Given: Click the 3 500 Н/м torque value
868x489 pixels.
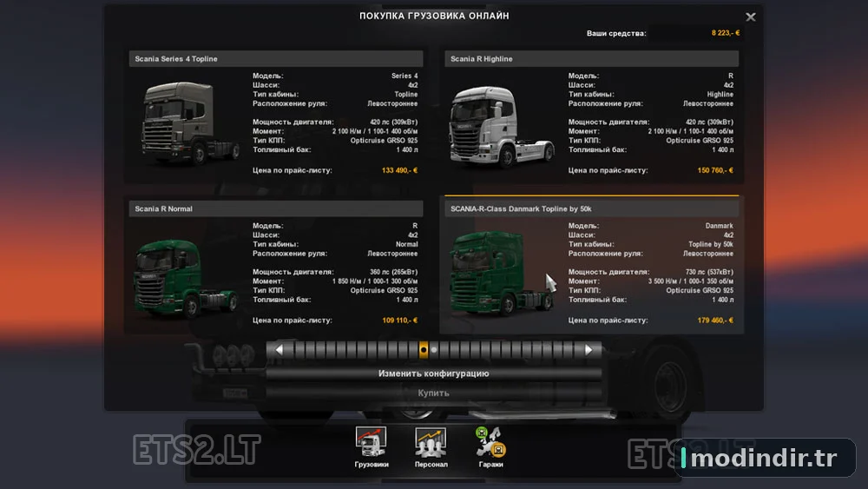Looking at the screenshot, I should tap(691, 281).
